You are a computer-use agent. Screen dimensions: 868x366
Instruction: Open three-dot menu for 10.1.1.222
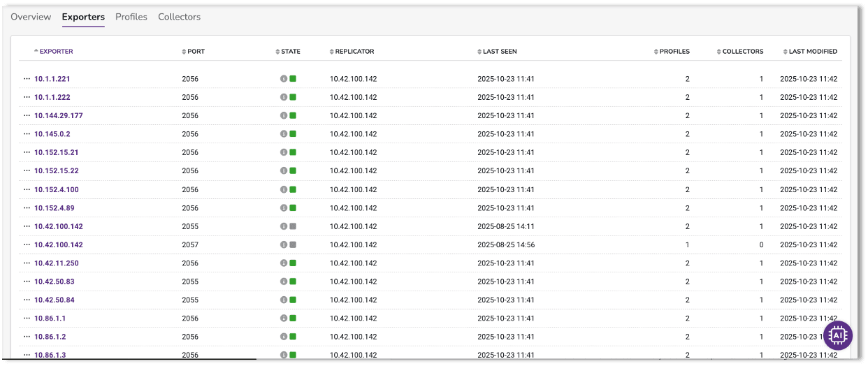pyautogui.click(x=27, y=98)
